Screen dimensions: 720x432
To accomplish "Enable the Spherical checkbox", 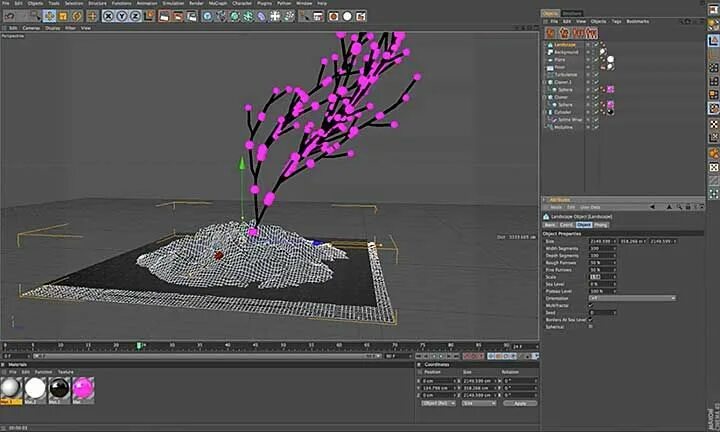I will [591, 327].
